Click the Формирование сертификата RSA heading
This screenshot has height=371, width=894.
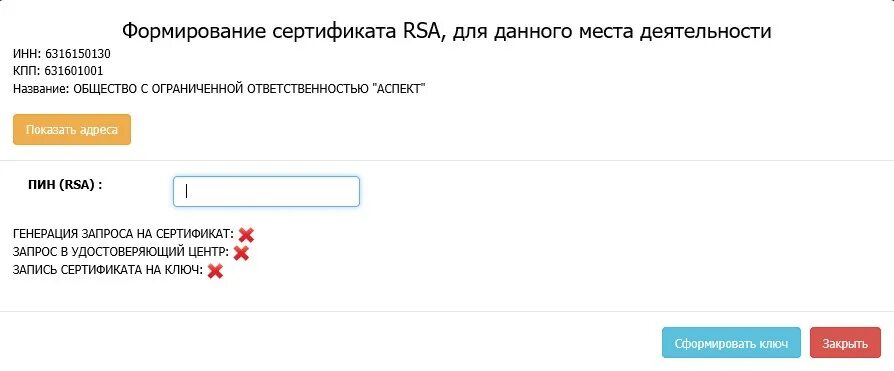446,31
